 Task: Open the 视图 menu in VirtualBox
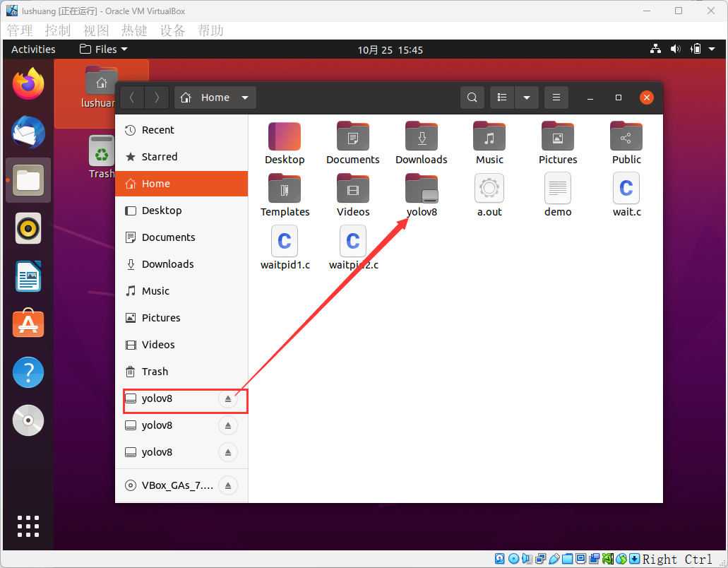(96, 30)
